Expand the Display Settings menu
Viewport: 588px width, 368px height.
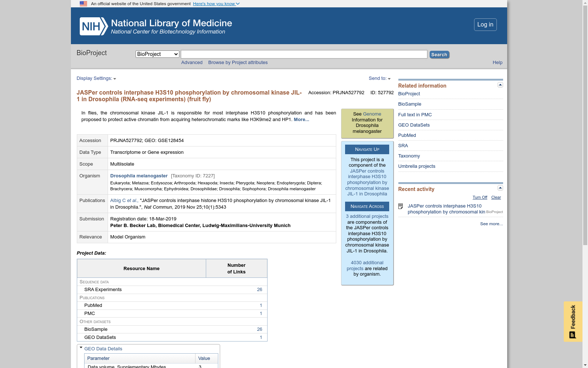coord(96,78)
